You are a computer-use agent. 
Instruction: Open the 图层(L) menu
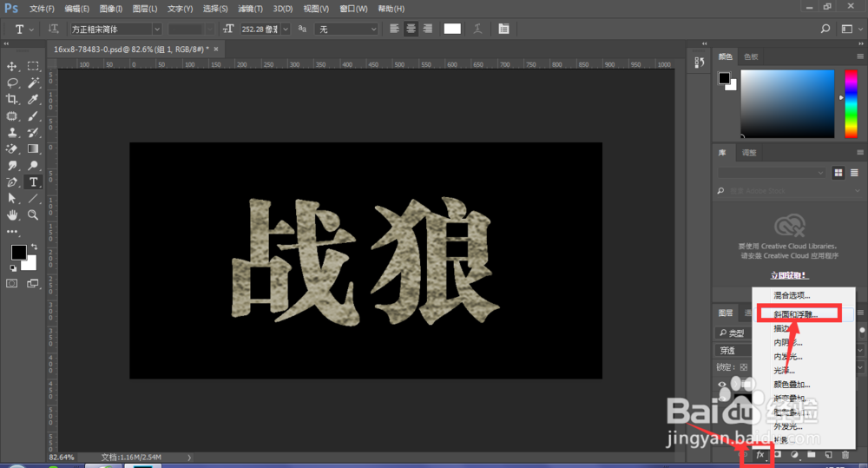coord(145,9)
